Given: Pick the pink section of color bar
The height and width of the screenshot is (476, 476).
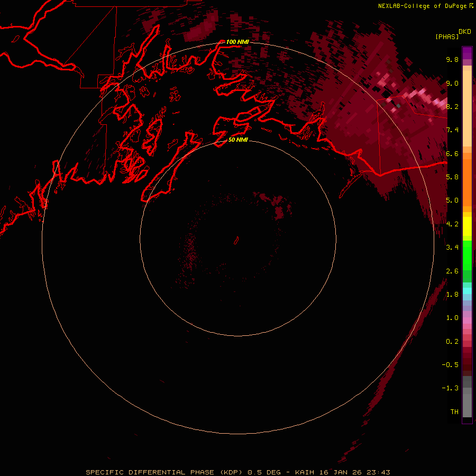Looking at the screenshot, I should [x=467, y=321].
